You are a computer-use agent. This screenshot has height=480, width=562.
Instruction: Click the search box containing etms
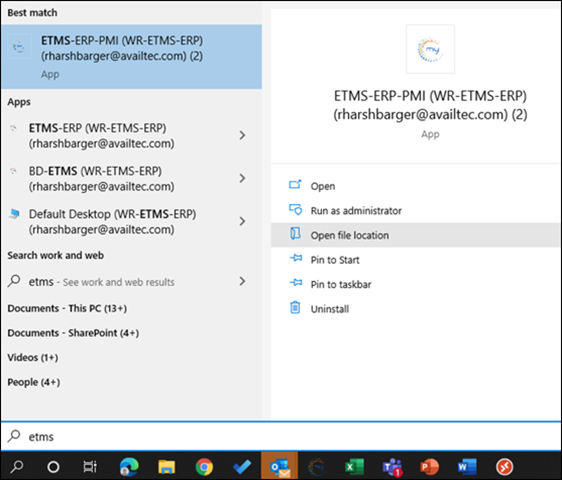[x=281, y=436]
